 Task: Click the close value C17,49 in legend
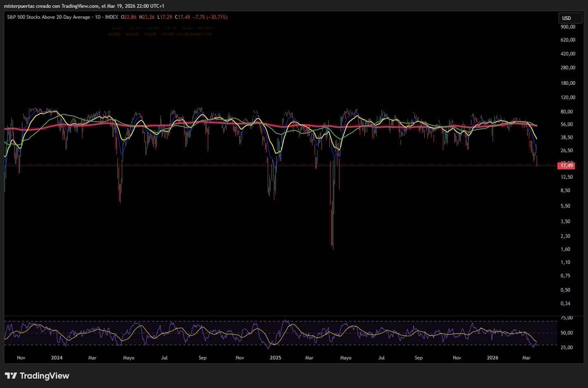(183, 17)
